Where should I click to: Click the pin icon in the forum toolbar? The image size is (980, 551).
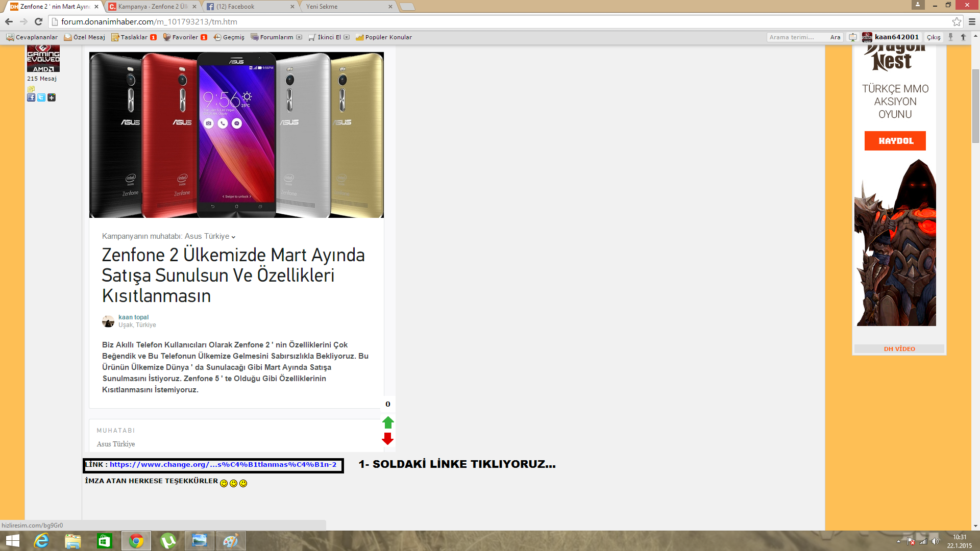[950, 37]
